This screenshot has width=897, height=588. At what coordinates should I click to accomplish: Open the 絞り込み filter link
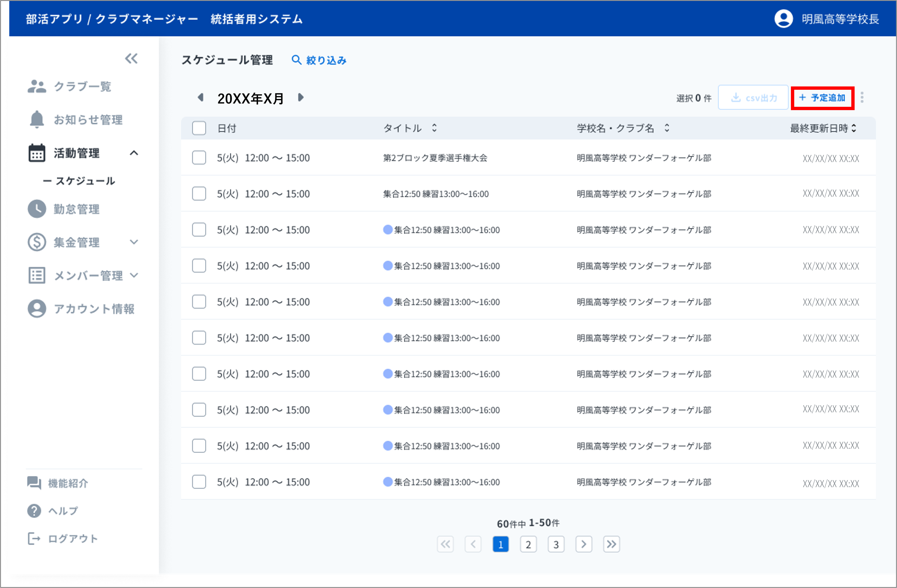[x=319, y=60]
